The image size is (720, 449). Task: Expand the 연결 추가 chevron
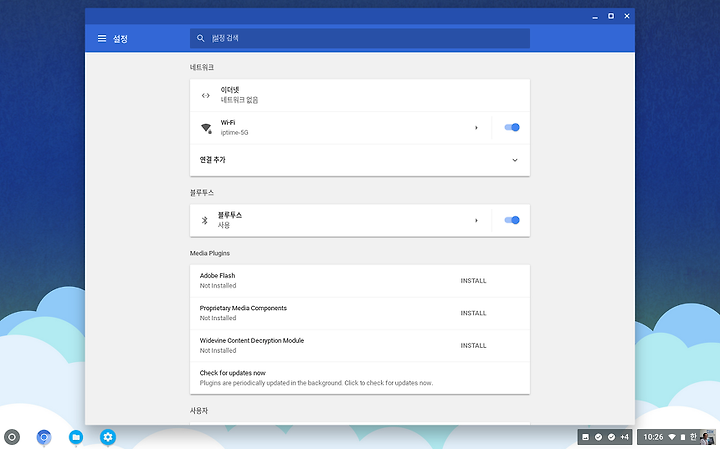tap(515, 160)
